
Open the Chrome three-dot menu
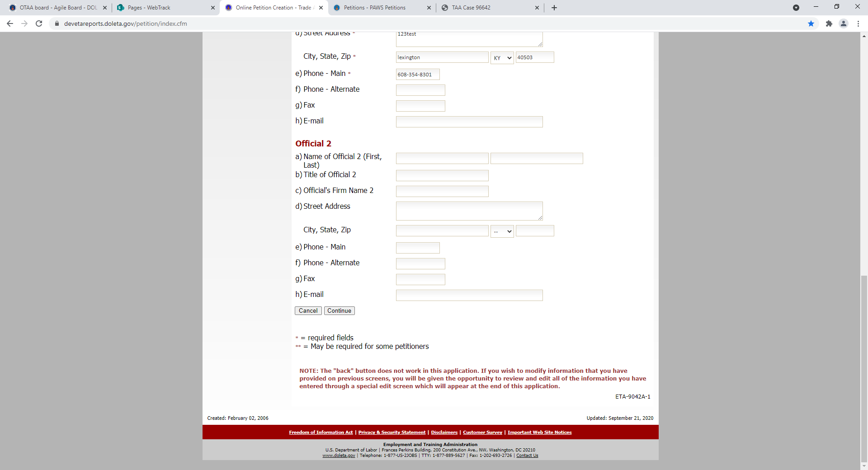[x=858, y=23]
